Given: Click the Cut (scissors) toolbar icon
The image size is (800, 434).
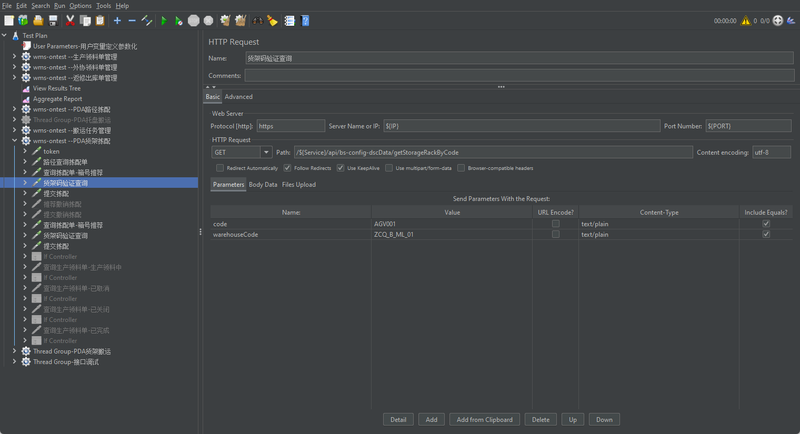Looking at the screenshot, I should click(70, 20).
